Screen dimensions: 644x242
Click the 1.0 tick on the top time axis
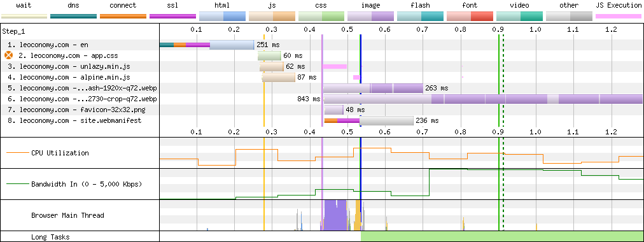click(x=535, y=29)
